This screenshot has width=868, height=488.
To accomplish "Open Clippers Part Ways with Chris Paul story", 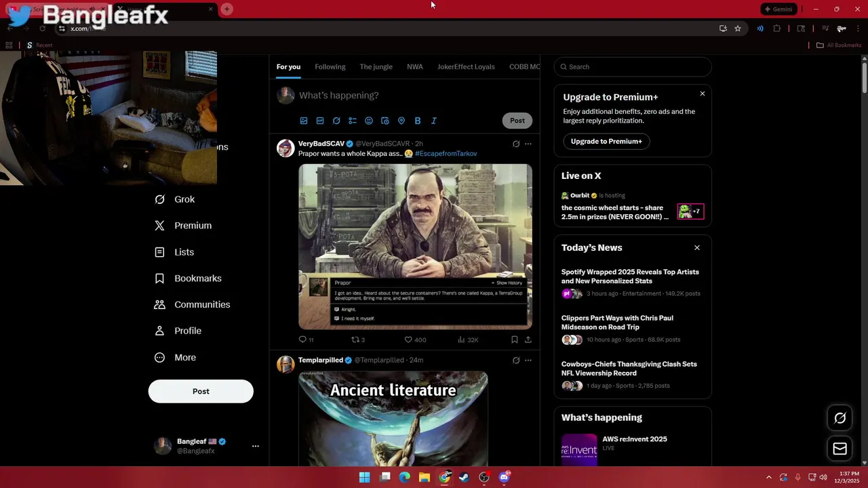I will (632, 329).
